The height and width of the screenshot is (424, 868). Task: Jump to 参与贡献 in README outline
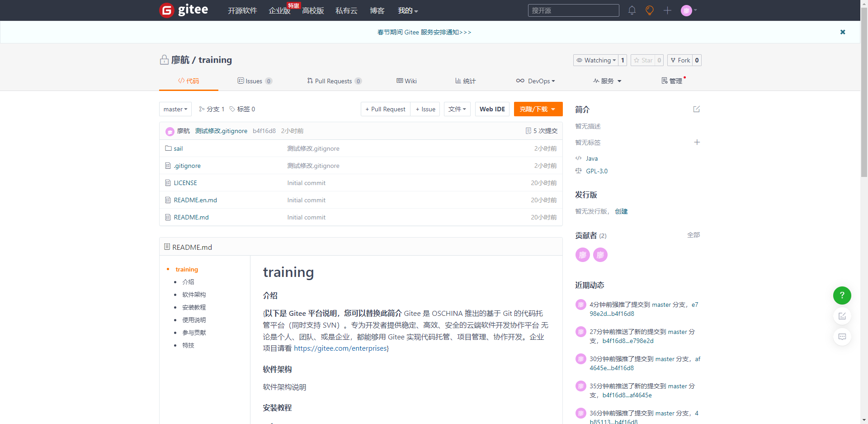click(x=194, y=333)
